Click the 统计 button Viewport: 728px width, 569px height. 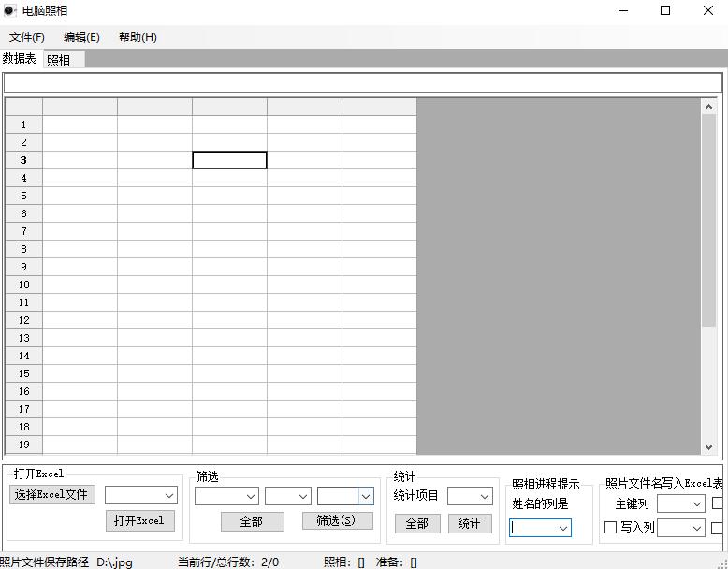(470, 523)
